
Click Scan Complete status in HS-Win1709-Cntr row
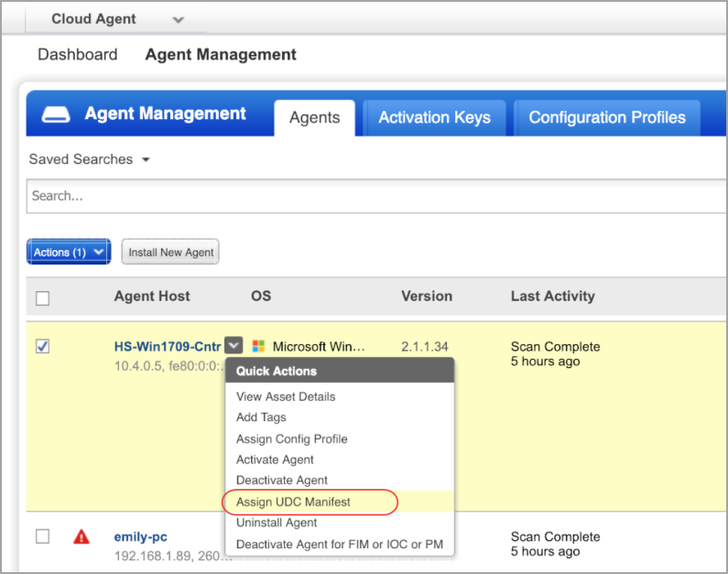[x=555, y=347]
